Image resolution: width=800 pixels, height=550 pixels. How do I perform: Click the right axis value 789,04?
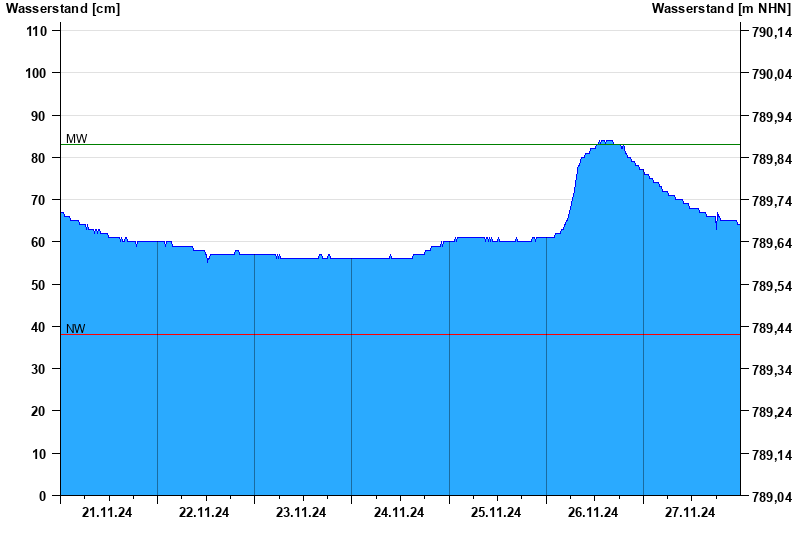click(x=772, y=496)
